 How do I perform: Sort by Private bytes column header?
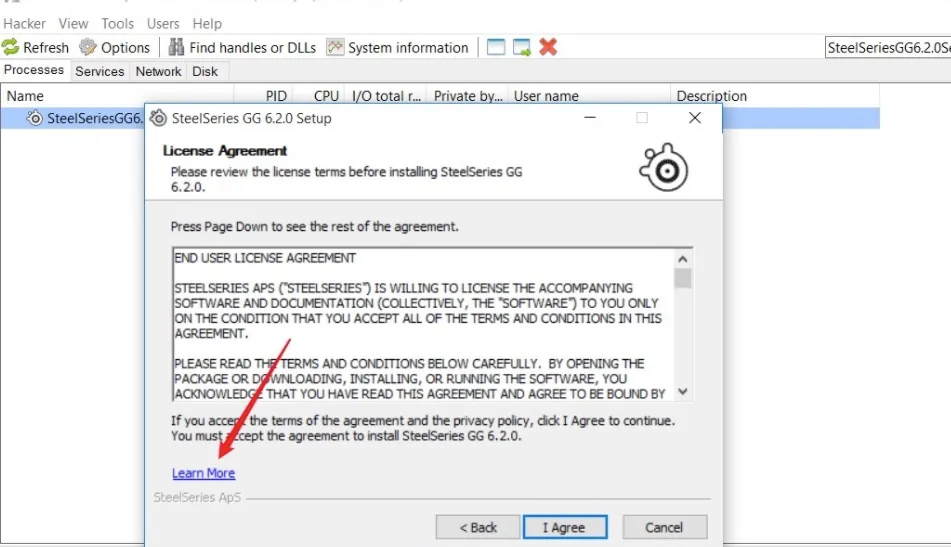(468, 96)
